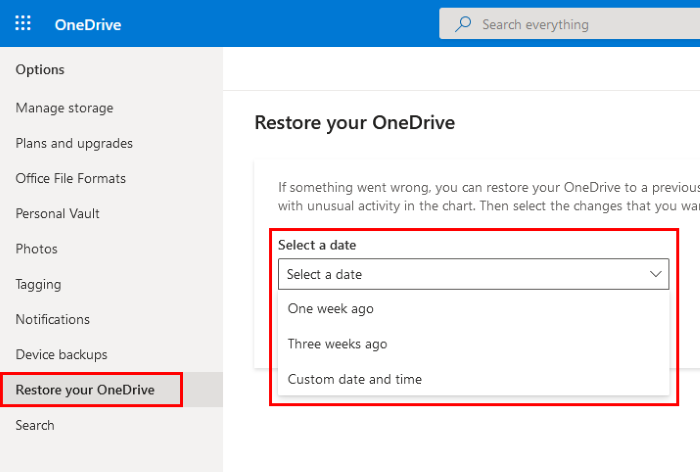Go to the OneDrive home link
The height and width of the screenshot is (472, 700).
pos(88,24)
